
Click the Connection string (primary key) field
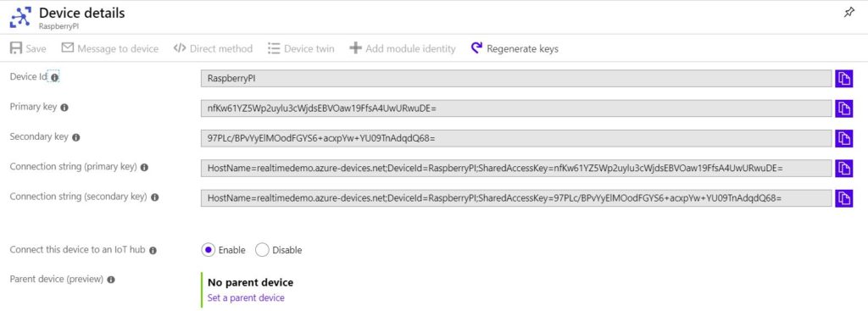pos(516,169)
